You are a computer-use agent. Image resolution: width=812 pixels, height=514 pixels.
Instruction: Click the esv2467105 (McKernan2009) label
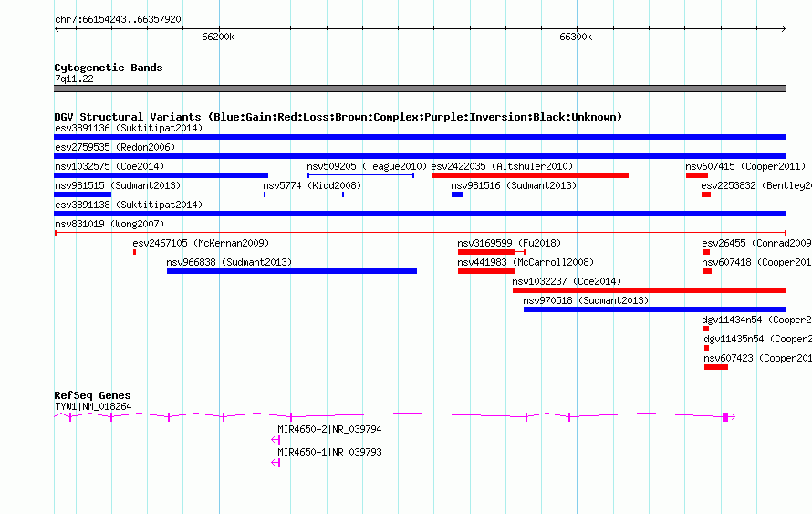pos(201,243)
